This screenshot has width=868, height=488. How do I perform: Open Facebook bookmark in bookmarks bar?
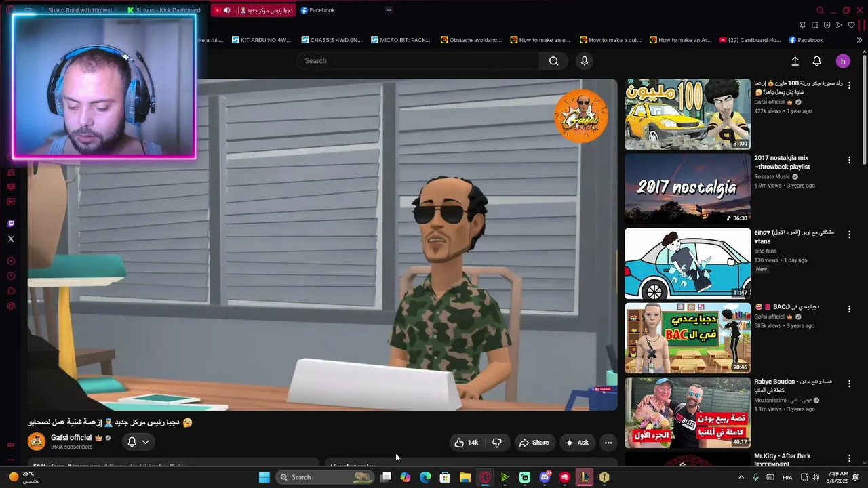pyautogui.click(x=806, y=40)
